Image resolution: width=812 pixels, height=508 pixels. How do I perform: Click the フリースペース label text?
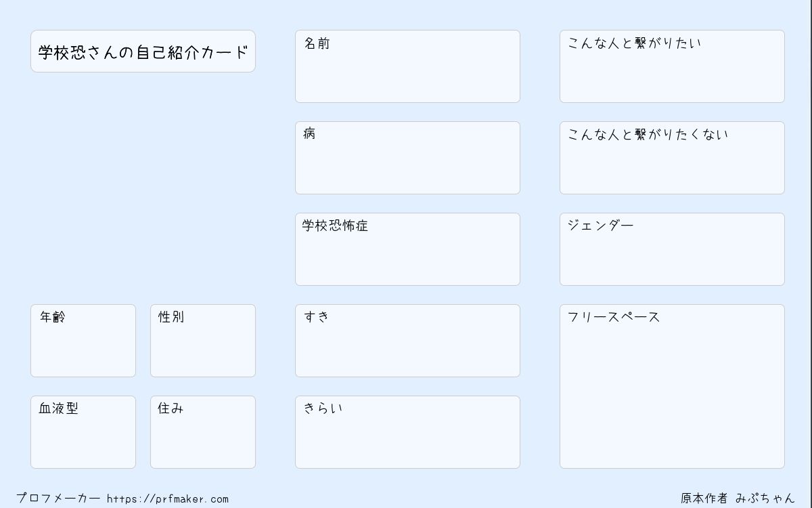pos(614,317)
